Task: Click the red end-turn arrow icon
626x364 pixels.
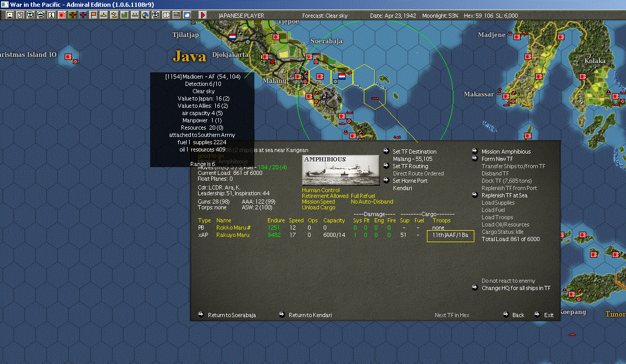Action: point(202,15)
